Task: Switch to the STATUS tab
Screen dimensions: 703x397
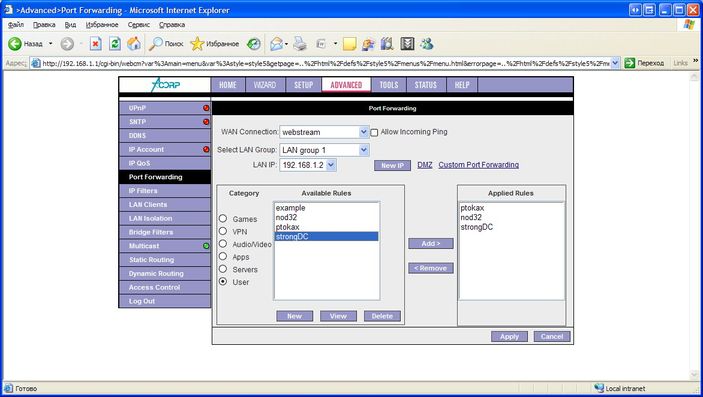Action: 426,85
